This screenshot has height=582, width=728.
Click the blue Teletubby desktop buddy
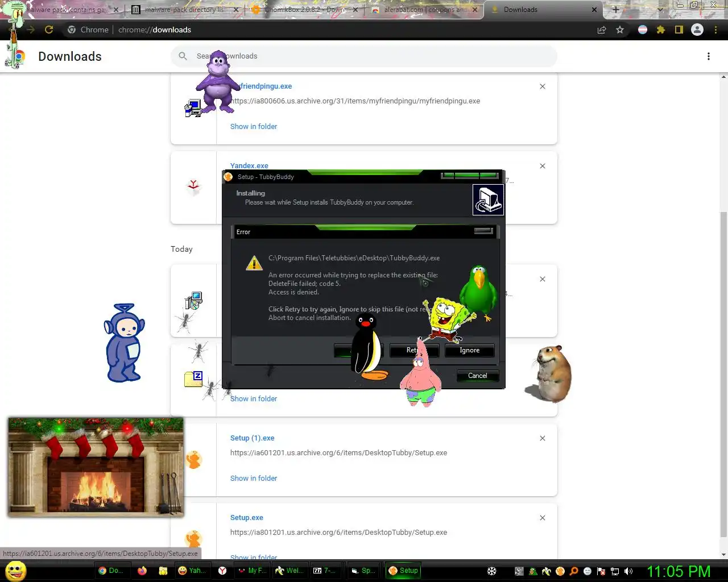[x=124, y=343]
